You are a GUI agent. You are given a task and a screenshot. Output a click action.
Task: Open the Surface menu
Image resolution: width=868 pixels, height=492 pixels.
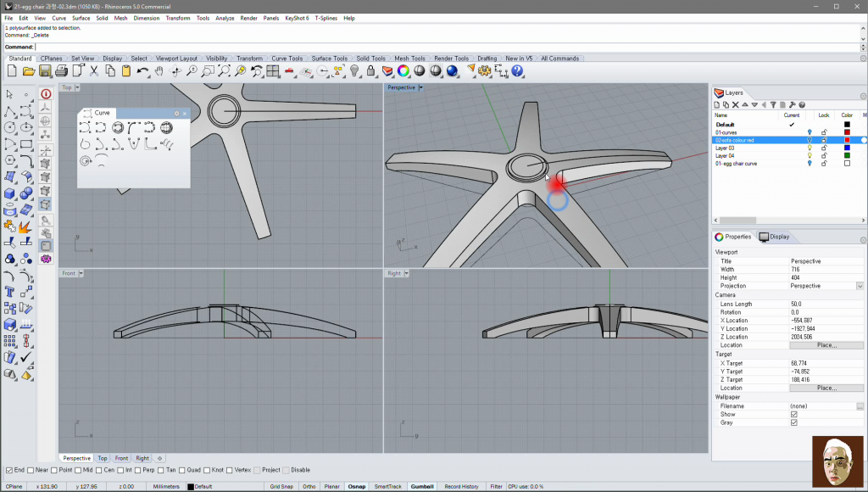[81, 19]
